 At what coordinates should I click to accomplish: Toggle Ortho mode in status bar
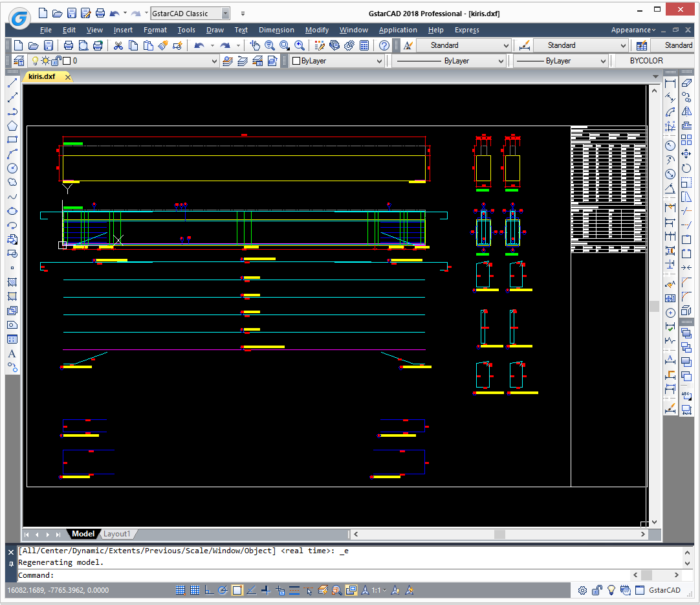(209, 590)
